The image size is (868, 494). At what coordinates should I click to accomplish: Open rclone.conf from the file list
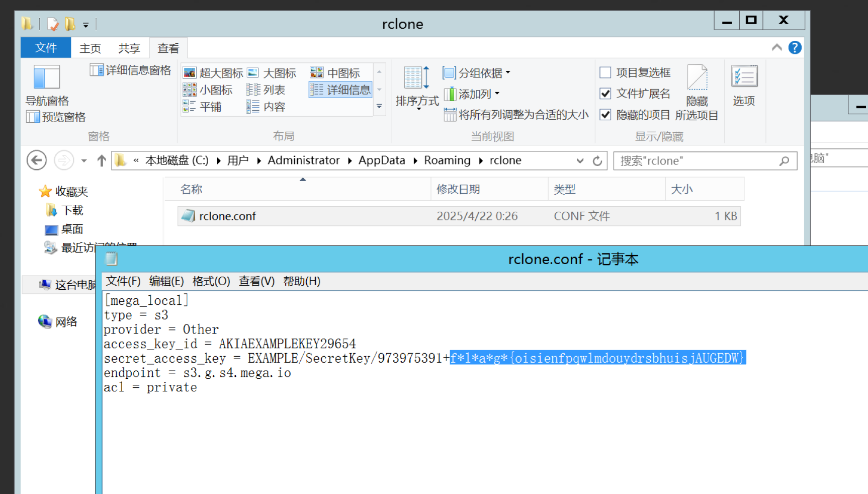pyautogui.click(x=227, y=216)
